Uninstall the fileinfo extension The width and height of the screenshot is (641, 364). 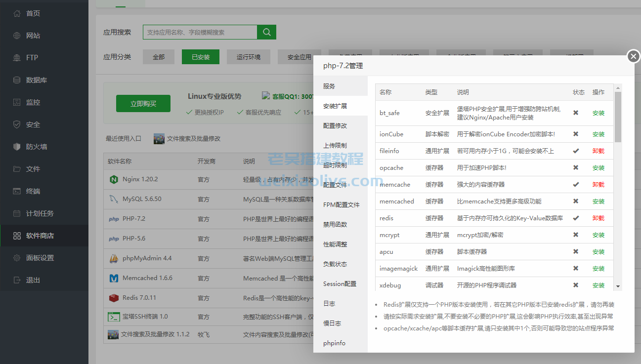pos(599,151)
